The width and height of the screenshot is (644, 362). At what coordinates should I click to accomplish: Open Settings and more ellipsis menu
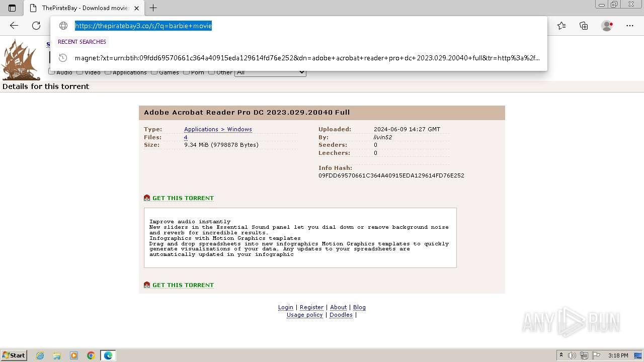(630, 26)
